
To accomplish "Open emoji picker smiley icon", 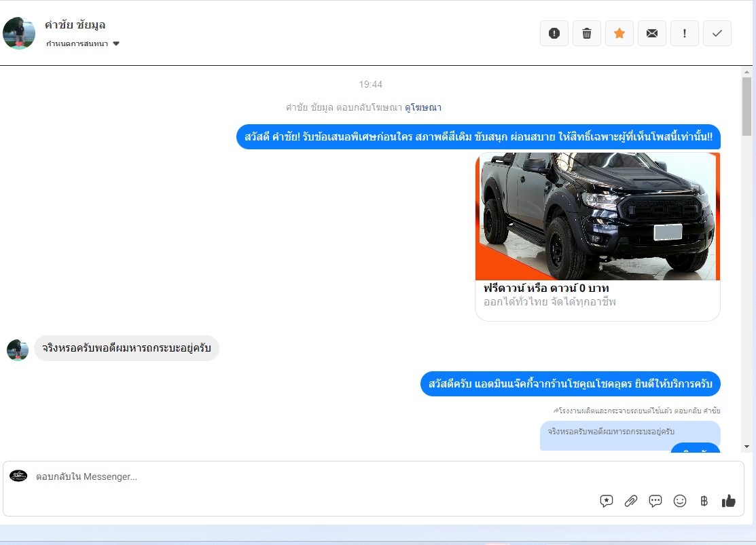I will (680, 501).
